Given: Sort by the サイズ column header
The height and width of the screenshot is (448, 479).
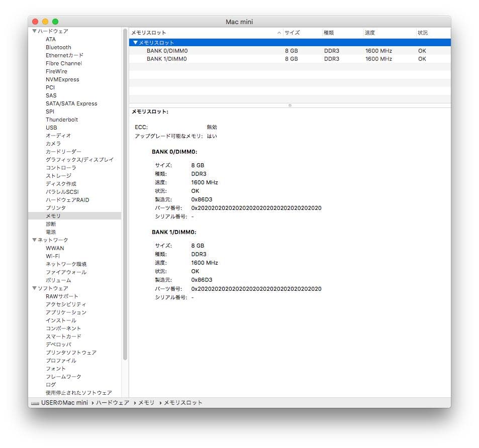Looking at the screenshot, I should pos(303,33).
